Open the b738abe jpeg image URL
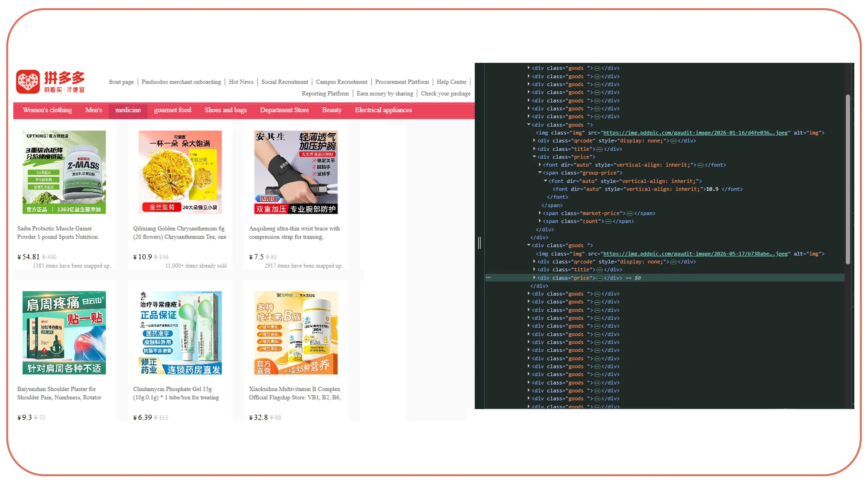 (695, 254)
